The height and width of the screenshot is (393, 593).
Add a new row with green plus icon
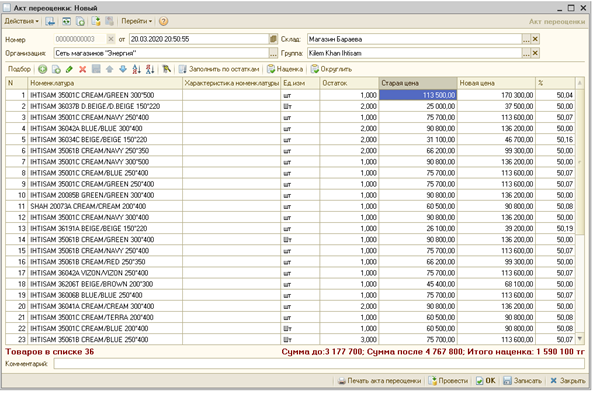(43, 69)
